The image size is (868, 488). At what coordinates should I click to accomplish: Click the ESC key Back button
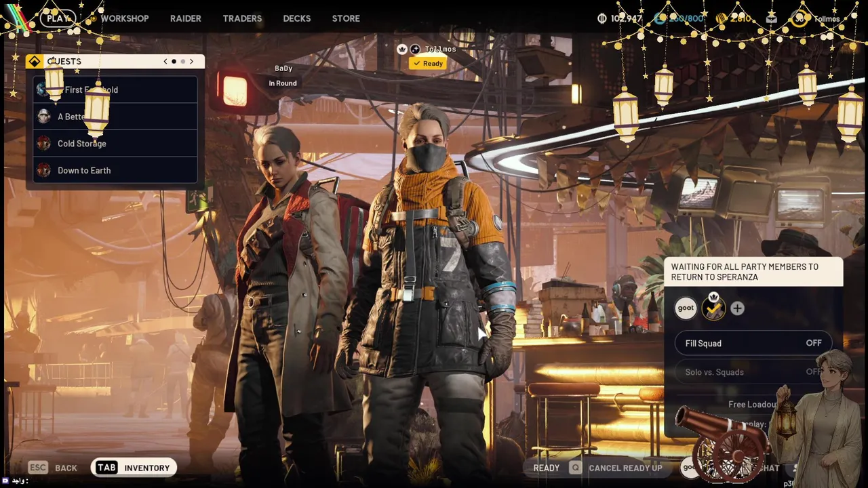(54, 468)
